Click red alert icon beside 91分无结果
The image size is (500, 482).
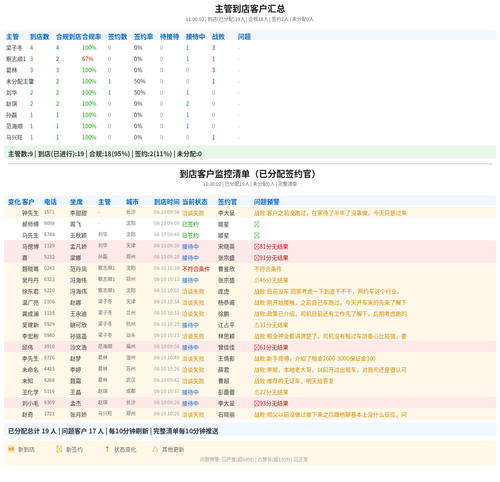coord(257,258)
